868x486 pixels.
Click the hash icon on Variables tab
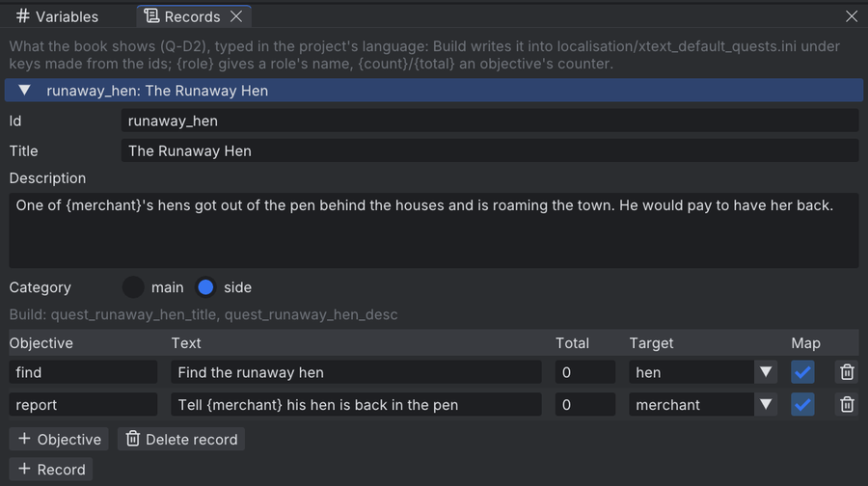click(23, 16)
